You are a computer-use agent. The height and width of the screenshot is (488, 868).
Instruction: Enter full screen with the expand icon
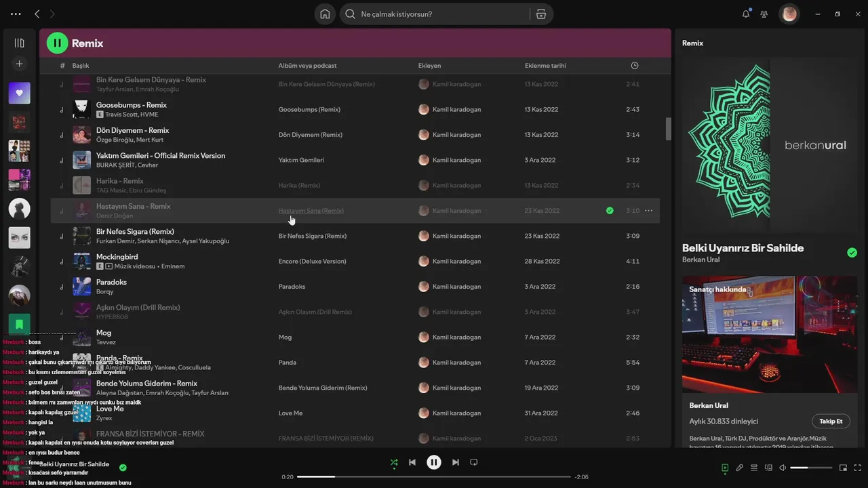pos(858,468)
